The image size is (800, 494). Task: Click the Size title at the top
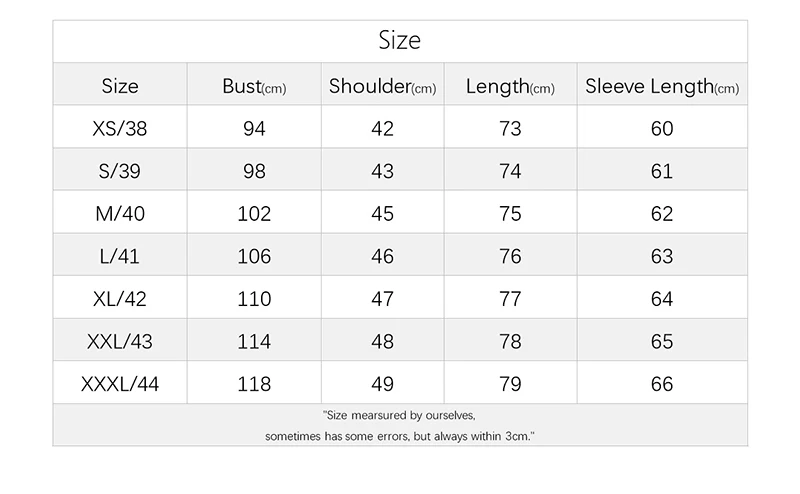(400, 41)
